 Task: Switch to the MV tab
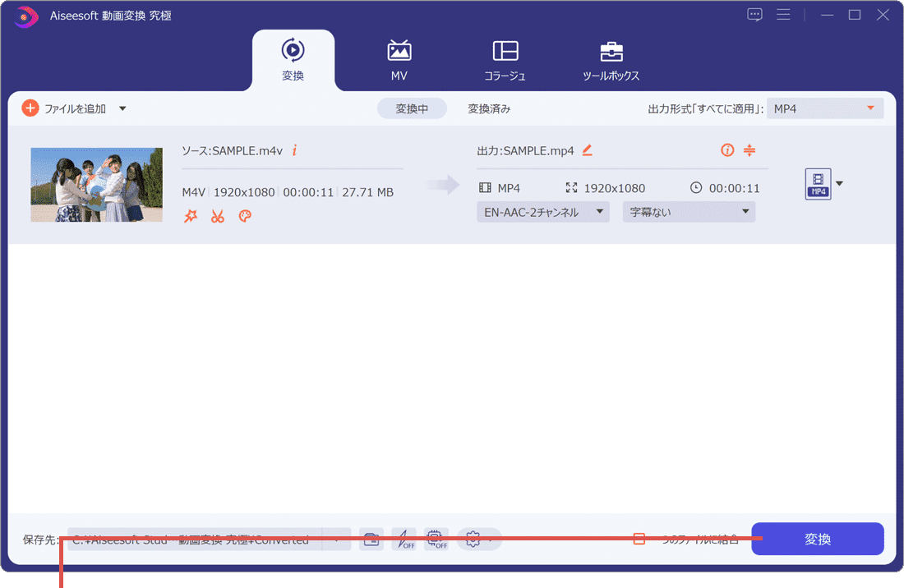[x=399, y=59]
